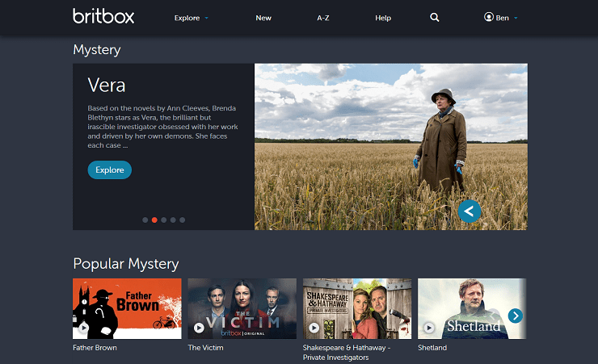Click the britbox logo

(x=103, y=16)
